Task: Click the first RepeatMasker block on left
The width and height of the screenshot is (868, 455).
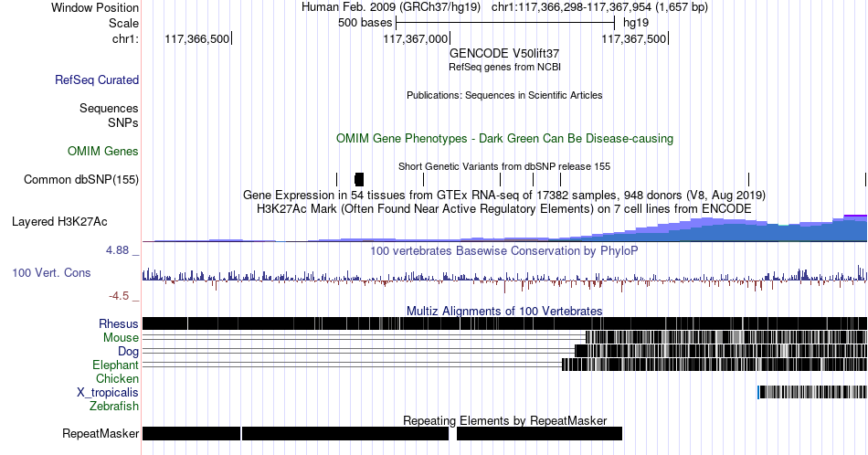Action: [x=192, y=433]
